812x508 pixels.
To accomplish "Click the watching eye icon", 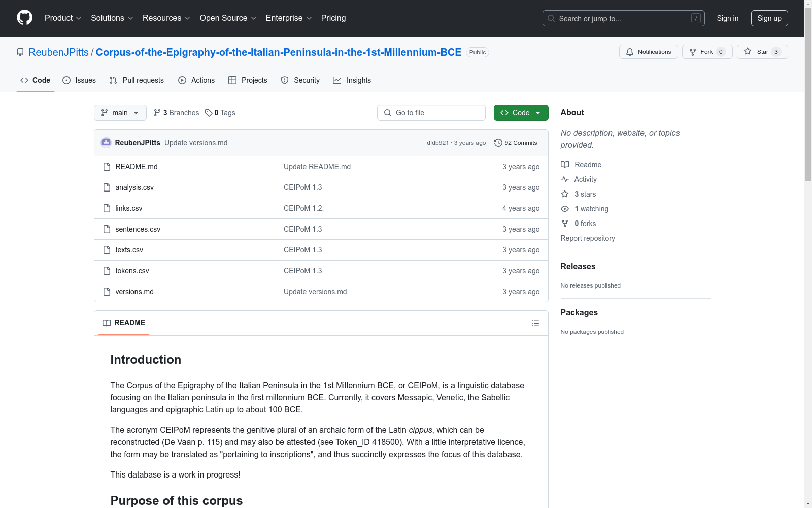I will 565,209.
